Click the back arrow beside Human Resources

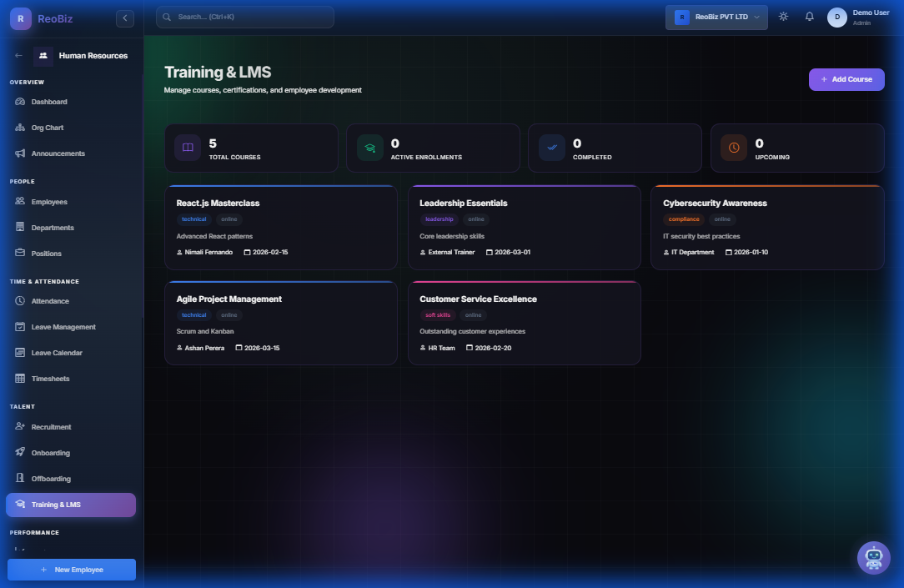tap(18, 55)
